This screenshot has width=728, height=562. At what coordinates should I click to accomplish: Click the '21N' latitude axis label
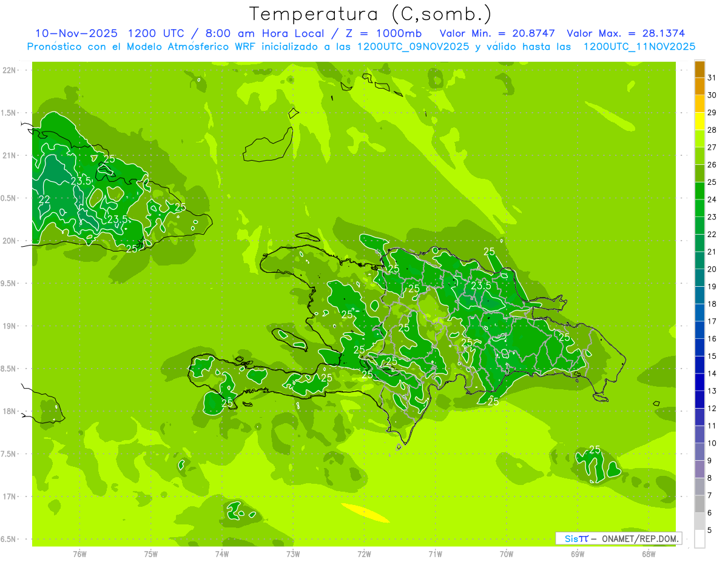(10, 156)
